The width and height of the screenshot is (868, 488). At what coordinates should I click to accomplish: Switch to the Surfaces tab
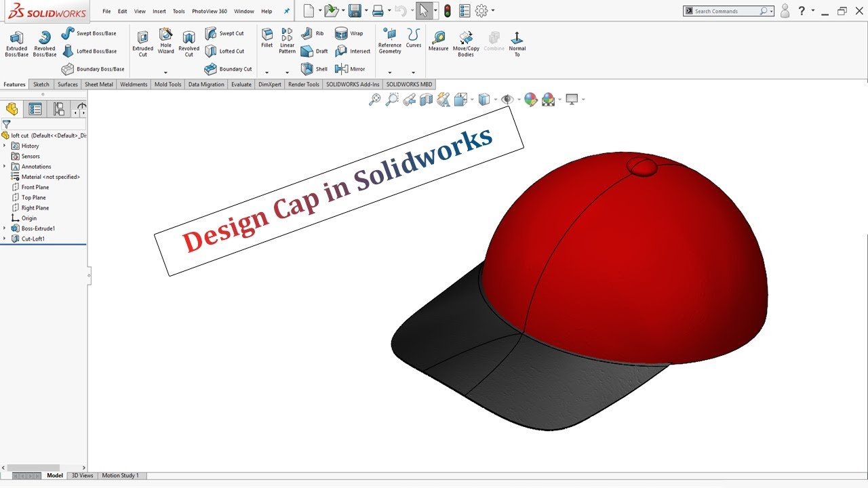tap(68, 85)
